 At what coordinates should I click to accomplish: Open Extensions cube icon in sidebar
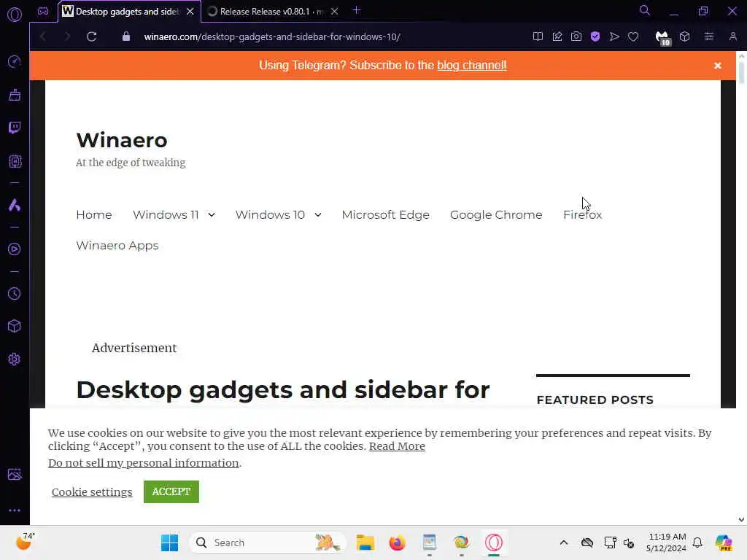(15, 326)
